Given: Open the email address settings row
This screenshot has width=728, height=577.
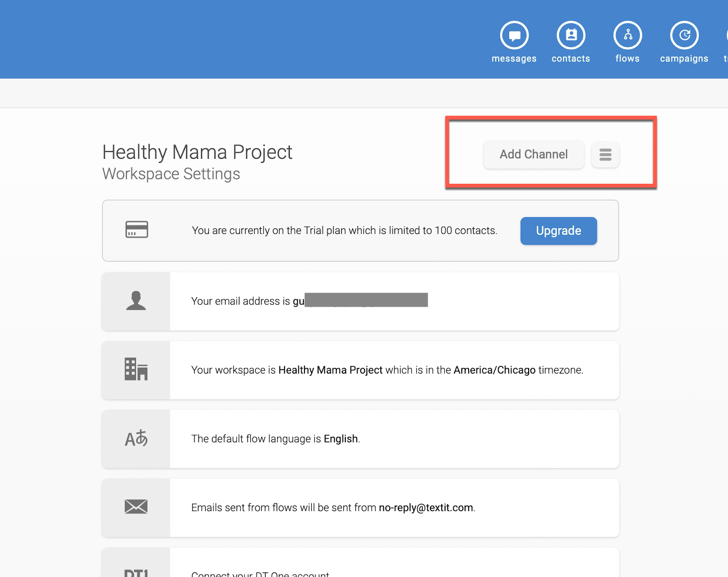Looking at the screenshot, I should (360, 301).
